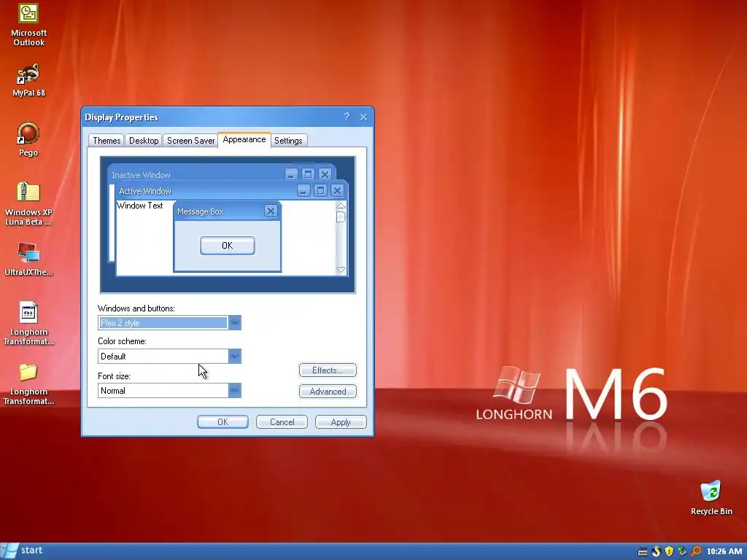Click the 10:26 AM taskbar clock

click(724, 551)
